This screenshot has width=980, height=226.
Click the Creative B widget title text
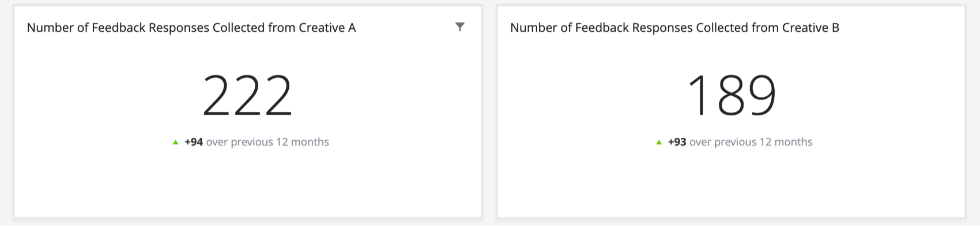click(x=674, y=28)
